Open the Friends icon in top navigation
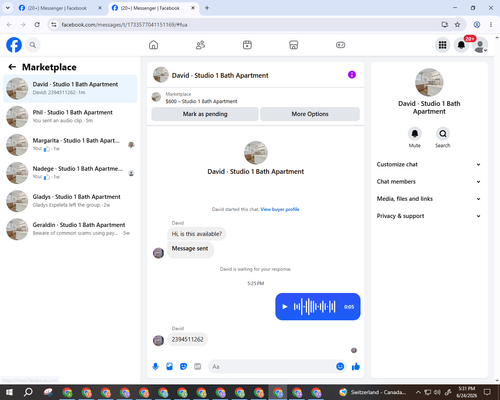This screenshot has height=400, width=500. pyautogui.click(x=200, y=45)
